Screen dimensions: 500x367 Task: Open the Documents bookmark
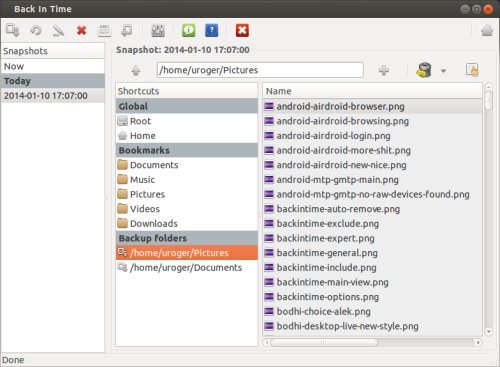coord(187,165)
